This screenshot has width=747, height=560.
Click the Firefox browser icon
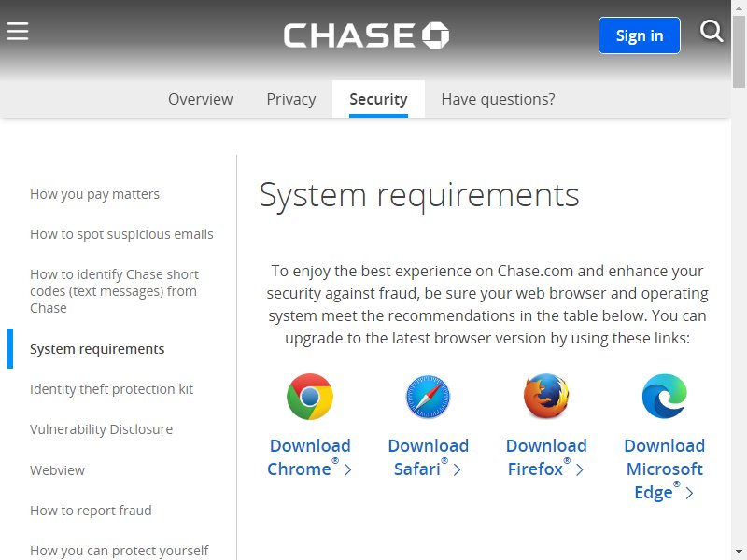tap(546, 396)
